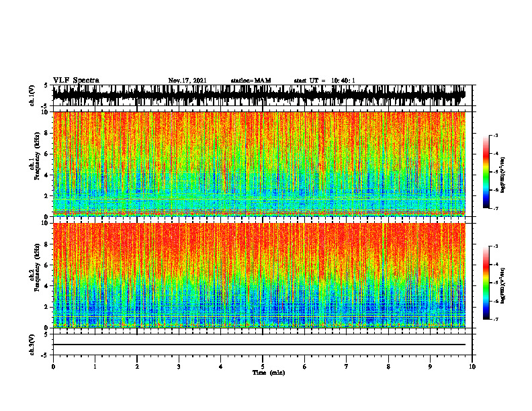Click the ch.1 colorbar log(PSD) label
532x411 pixels.
tap(503, 175)
